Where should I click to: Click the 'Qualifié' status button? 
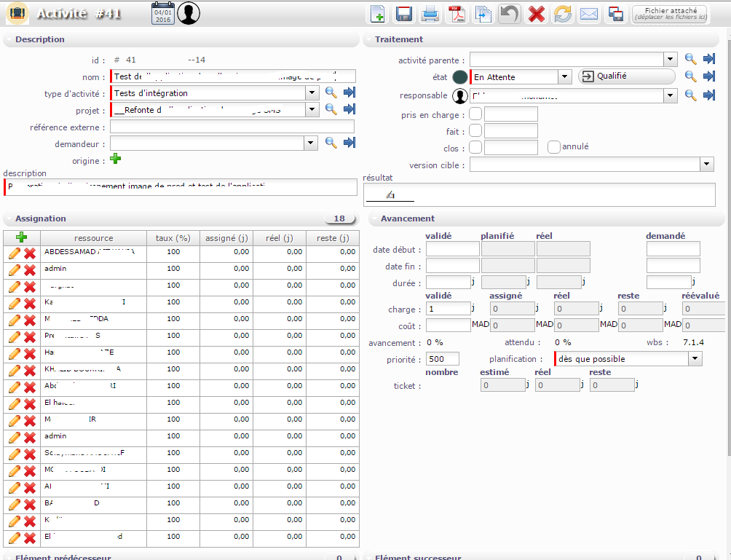click(626, 76)
